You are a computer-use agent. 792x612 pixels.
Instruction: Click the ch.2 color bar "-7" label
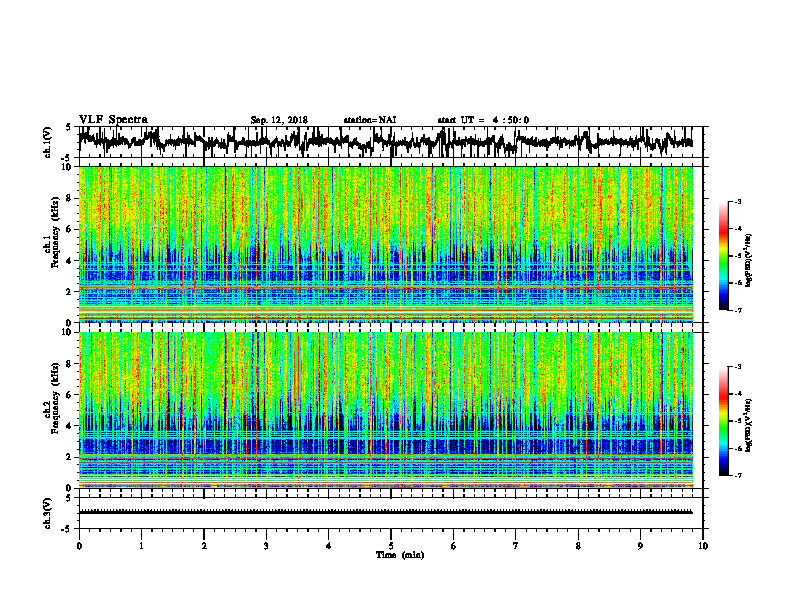tap(737, 475)
